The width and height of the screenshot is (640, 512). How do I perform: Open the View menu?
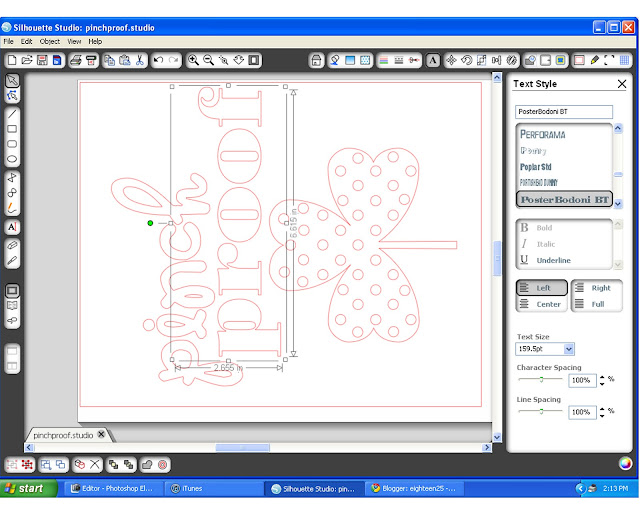click(74, 41)
